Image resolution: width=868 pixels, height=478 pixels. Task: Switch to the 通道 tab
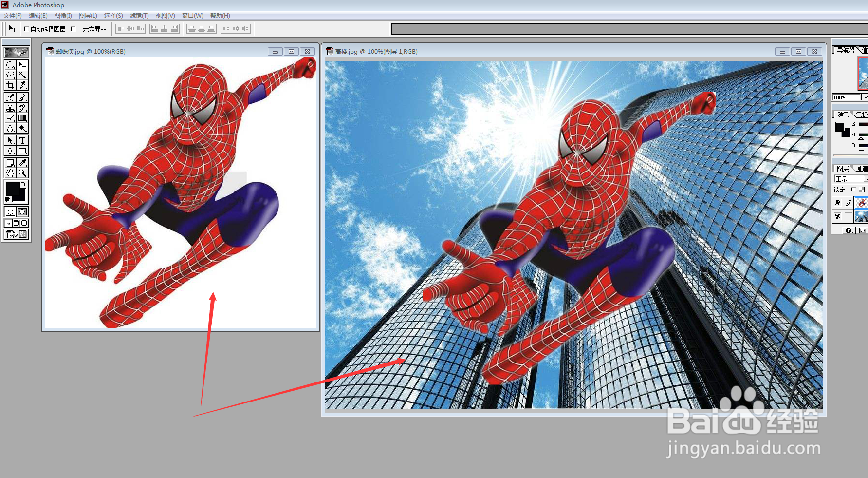pos(861,169)
